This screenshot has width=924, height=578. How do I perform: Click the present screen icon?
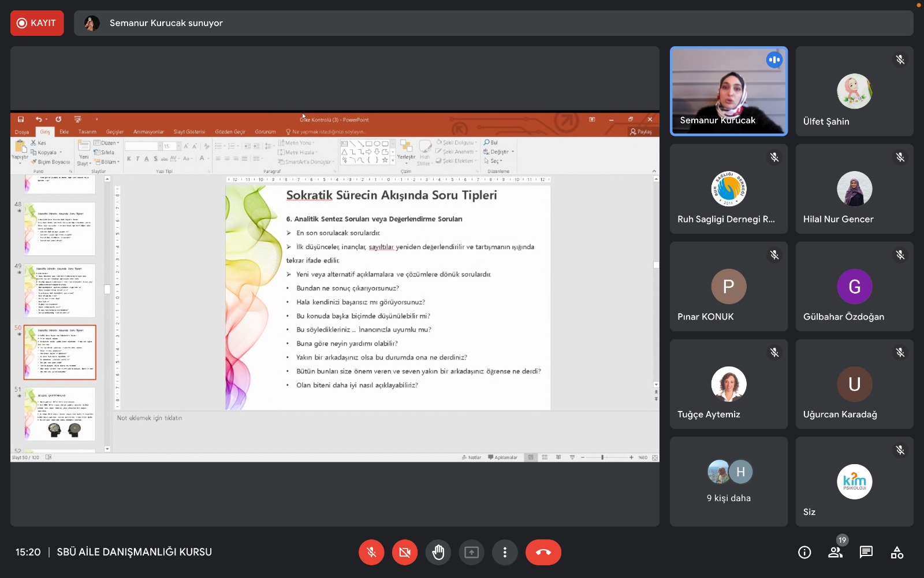pyautogui.click(x=471, y=553)
